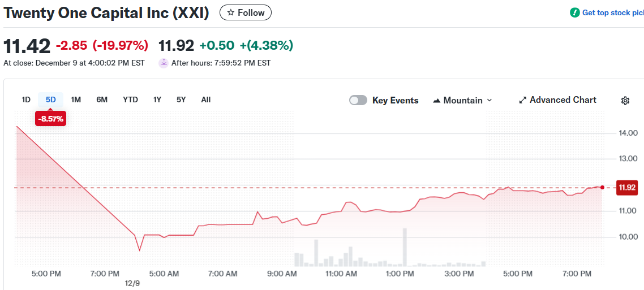Viewport: 644px width, 290px height.
Task: Follow the Twenty One Capital stock
Action: tap(246, 12)
